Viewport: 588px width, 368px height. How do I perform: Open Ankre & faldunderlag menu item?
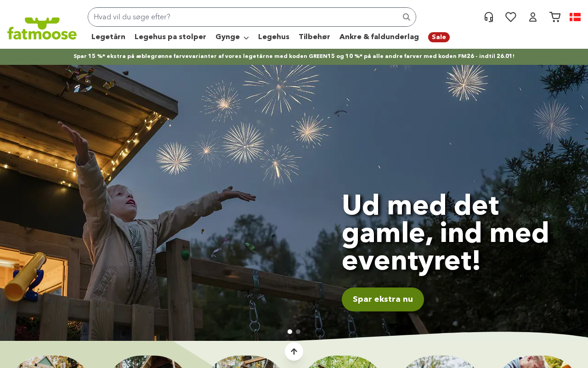[379, 37]
